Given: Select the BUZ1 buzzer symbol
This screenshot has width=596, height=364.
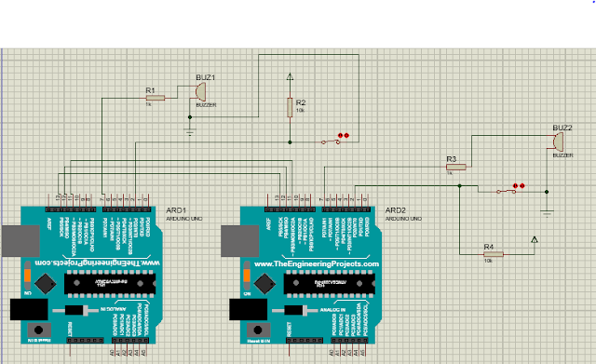Looking at the screenshot, I should pos(200,92).
